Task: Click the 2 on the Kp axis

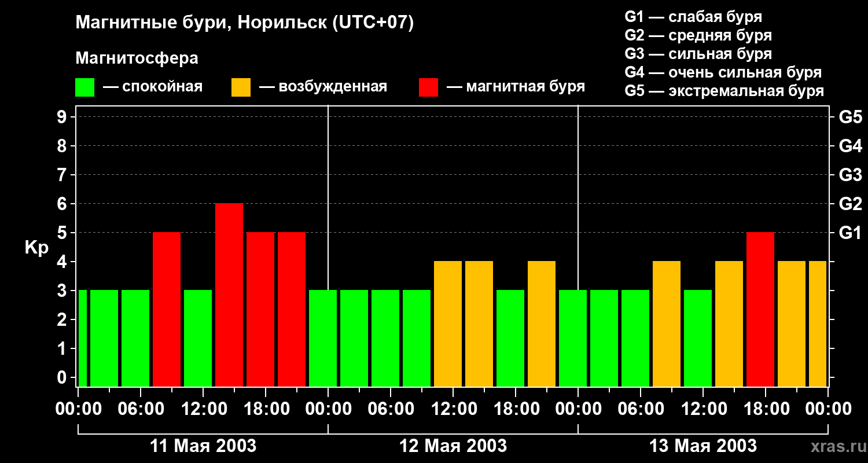Action: pyautogui.click(x=62, y=320)
